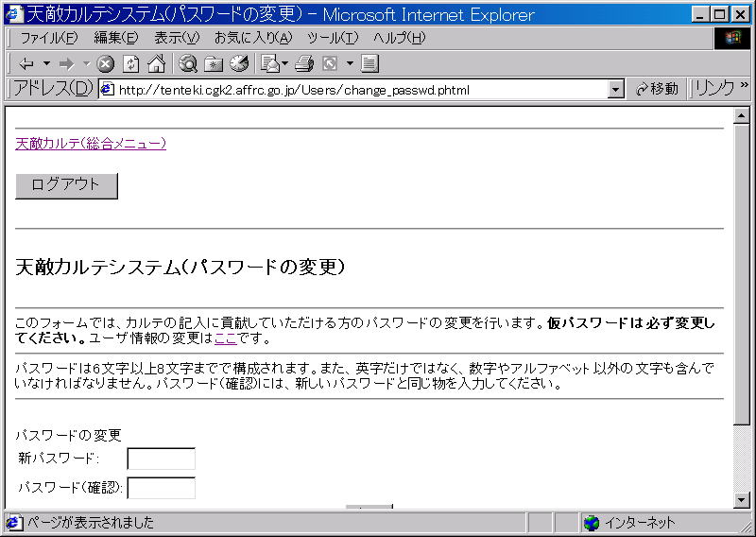
Task: Open the ツール(T) menu
Action: coord(333,38)
